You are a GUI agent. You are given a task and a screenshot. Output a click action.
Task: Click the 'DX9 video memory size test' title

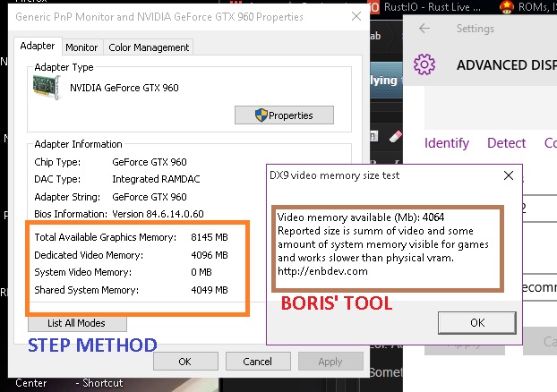click(x=334, y=175)
